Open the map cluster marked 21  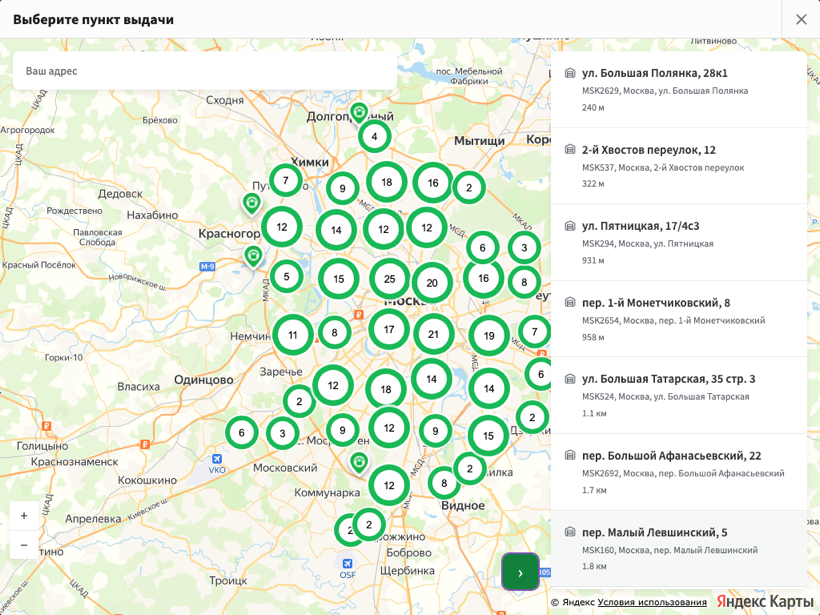tap(434, 334)
